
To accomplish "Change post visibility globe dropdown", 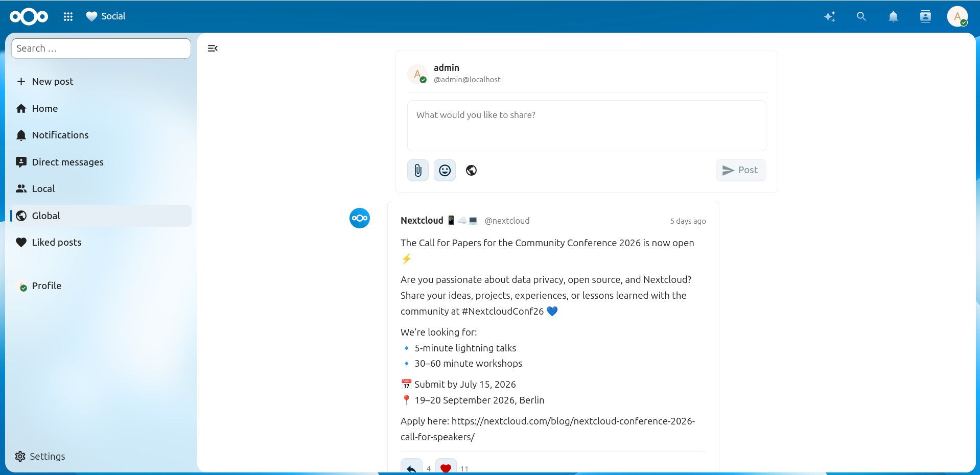I will click(x=472, y=170).
